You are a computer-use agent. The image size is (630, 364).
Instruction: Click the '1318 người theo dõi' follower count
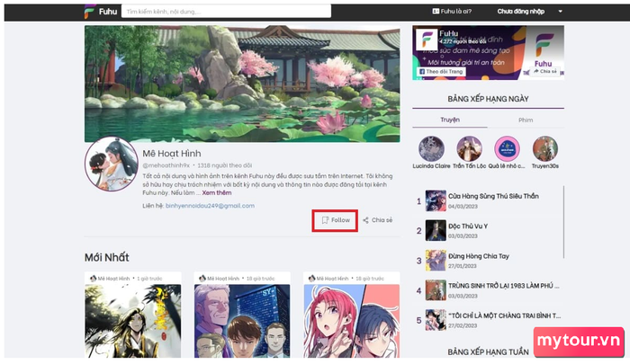225,165
